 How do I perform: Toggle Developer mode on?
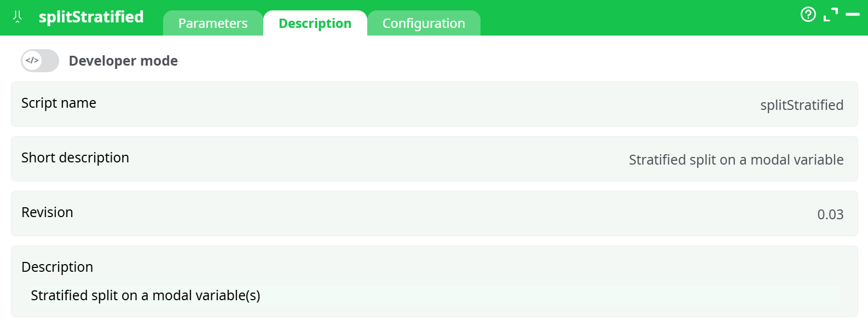[x=39, y=61]
